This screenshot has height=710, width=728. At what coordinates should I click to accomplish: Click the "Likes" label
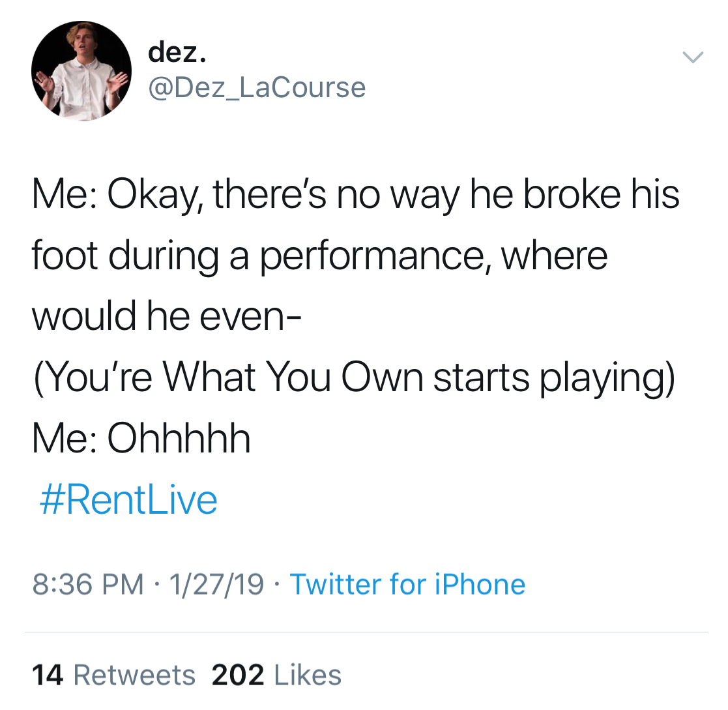click(308, 675)
